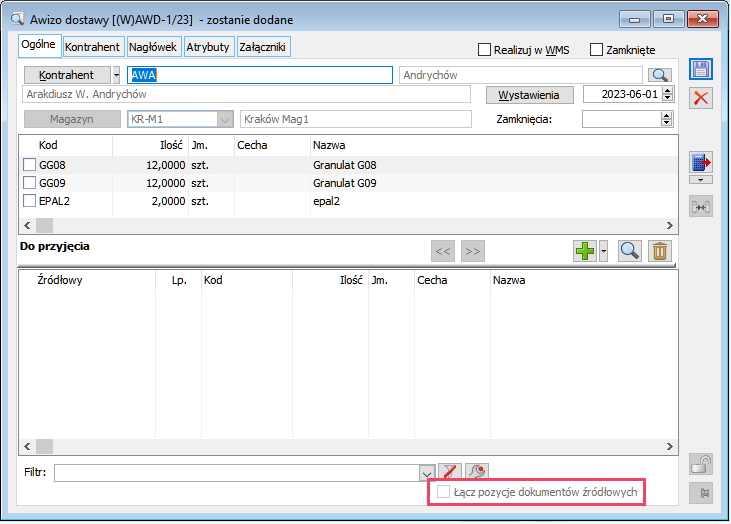Viewport: 731px width, 524px height.
Task: Expand the KR-M1 warehouse combo box
Action: 225,119
